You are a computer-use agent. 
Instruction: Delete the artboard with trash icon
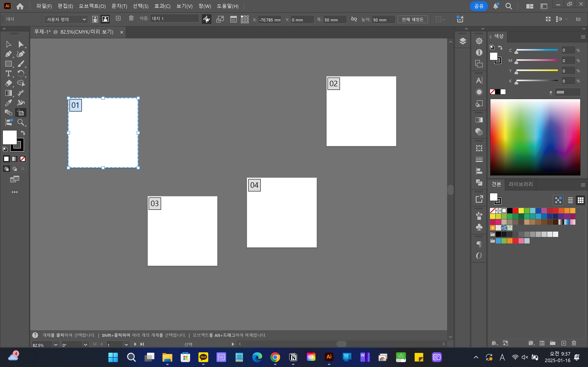click(x=131, y=18)
